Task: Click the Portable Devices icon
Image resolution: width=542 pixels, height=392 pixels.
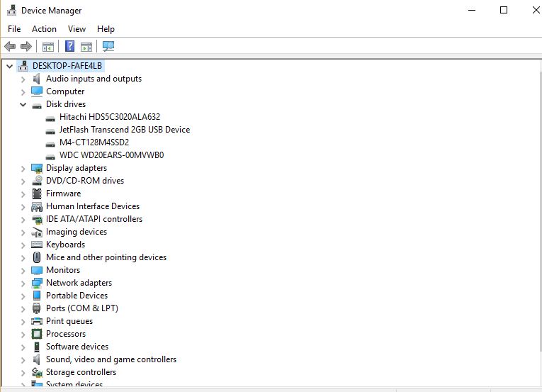Action: 37,296
